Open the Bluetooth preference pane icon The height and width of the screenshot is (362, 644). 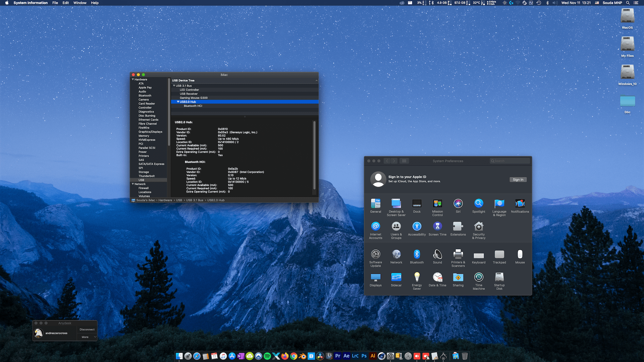[417, 254]
